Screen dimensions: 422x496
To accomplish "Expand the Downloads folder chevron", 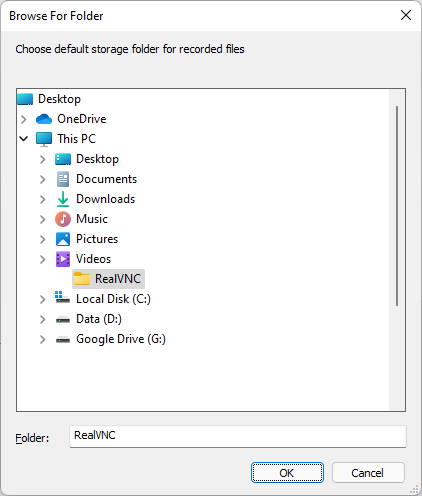I will pyautogui.click(x=42, y=199).
